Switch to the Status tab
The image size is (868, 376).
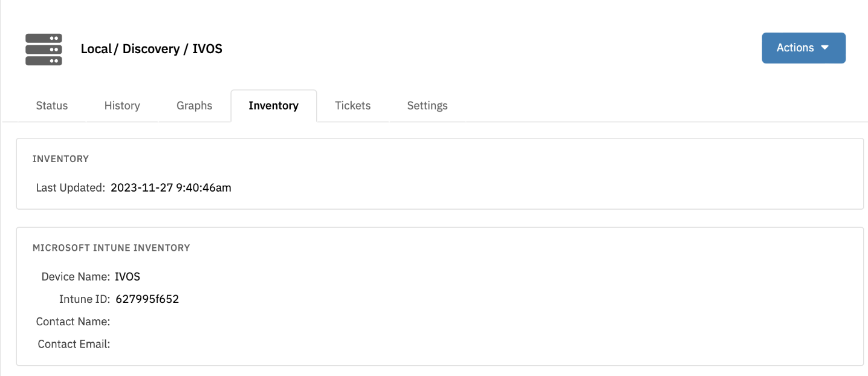point(52,105)
